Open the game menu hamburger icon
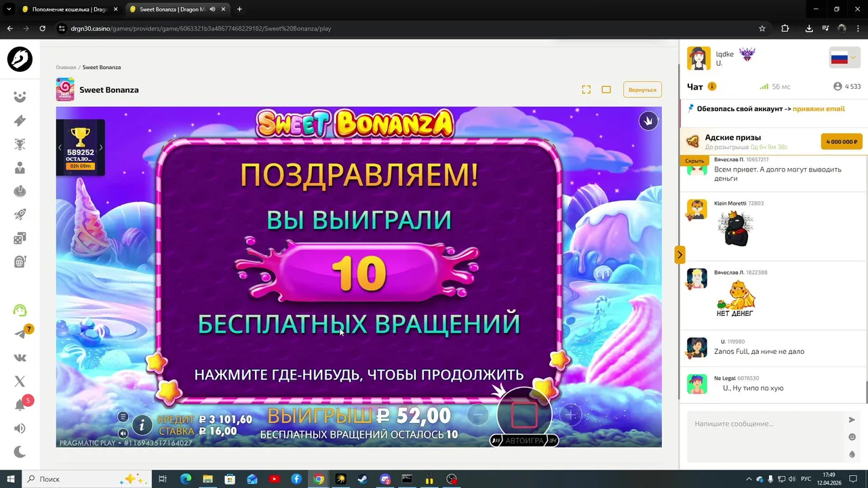The width and height of the screenshot is (868, 488). (x=123, y=417)
